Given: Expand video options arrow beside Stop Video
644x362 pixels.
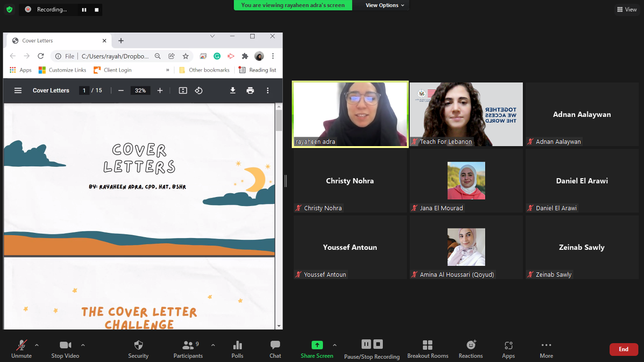Looking at the screenshot, I should (83, 345).
